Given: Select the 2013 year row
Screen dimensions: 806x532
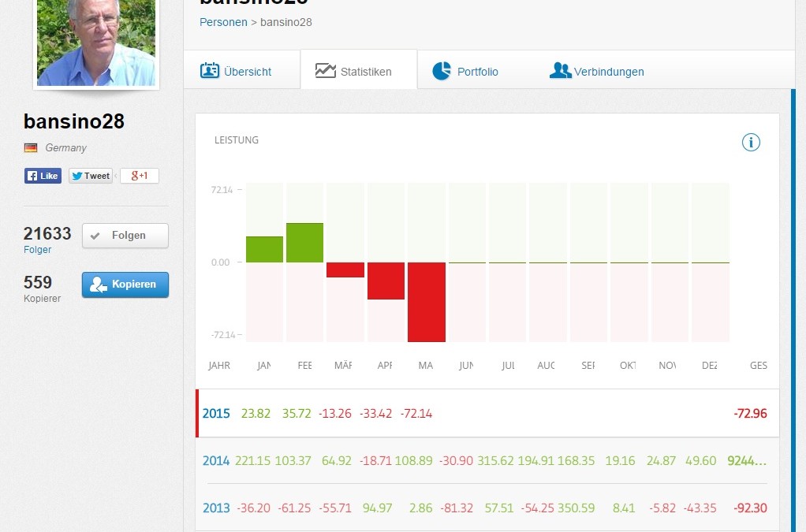Looking at the screenshot, I should [215, 508].
